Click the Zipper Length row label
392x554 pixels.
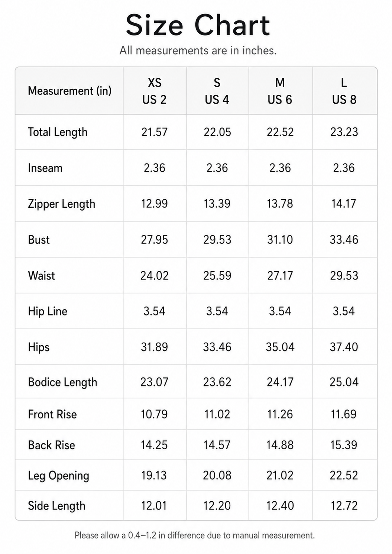(61, 204)
